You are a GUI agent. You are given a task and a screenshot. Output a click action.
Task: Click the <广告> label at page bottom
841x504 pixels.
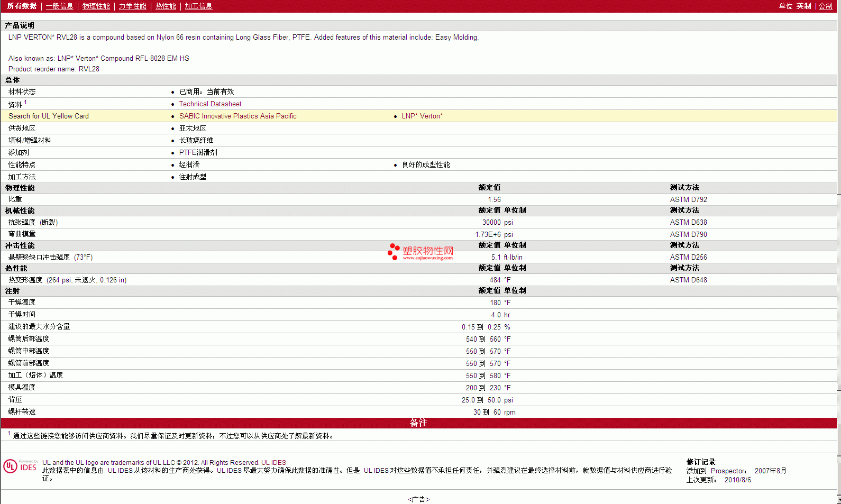click(418, 500)
